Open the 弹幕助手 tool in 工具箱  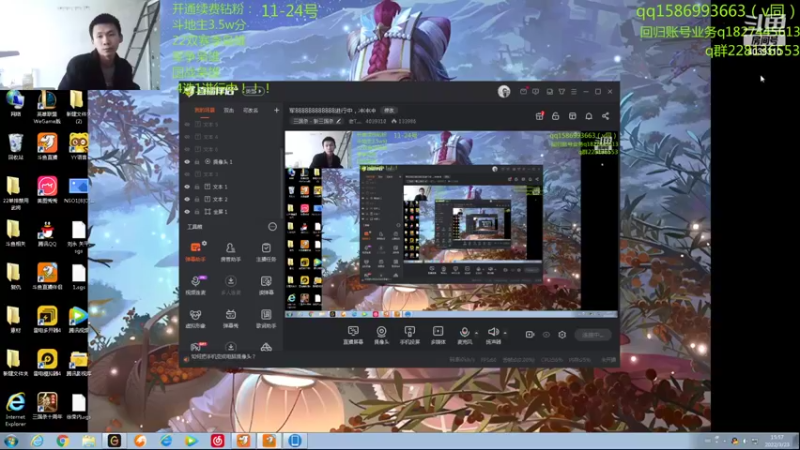pyautogui.click(x=195, y=252)
